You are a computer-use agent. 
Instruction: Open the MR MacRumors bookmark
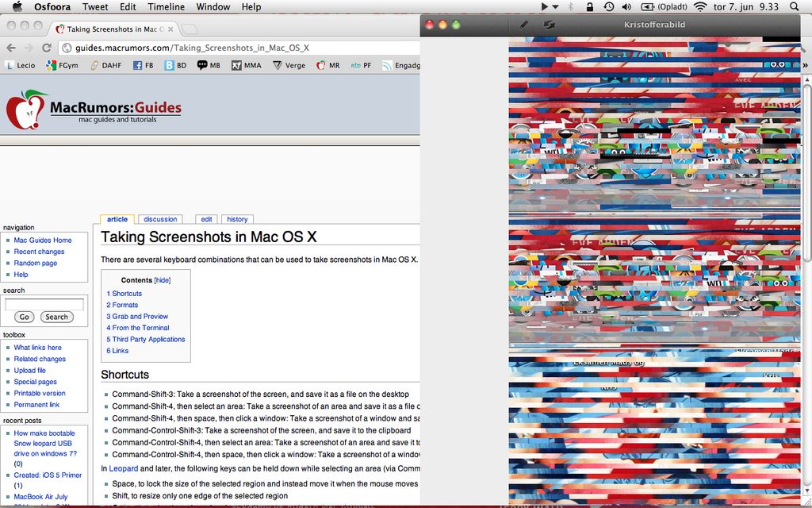click(328, 65)
